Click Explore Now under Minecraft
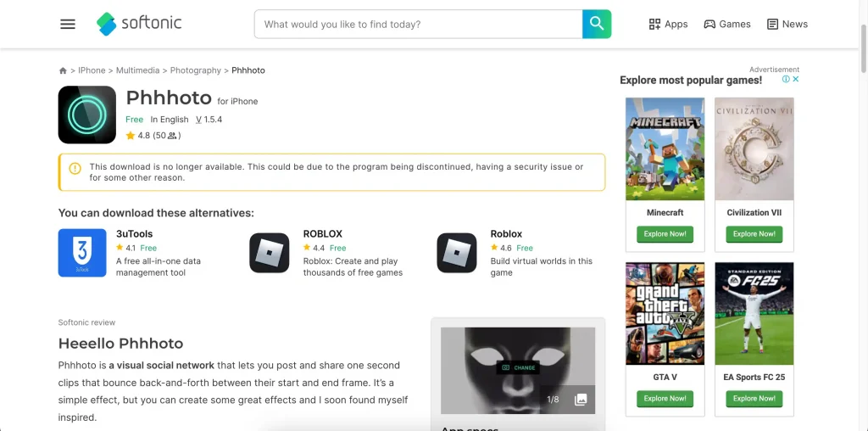This screenshot has width=868, height=431. tap(665, 234)
